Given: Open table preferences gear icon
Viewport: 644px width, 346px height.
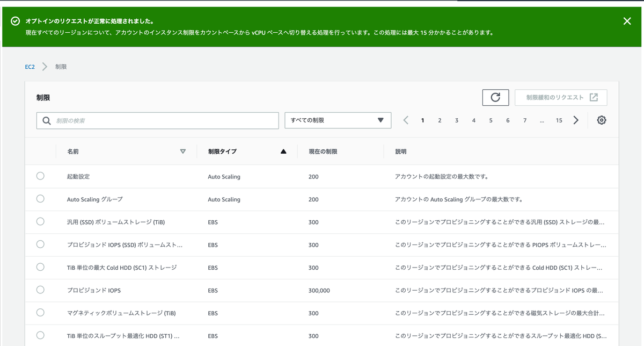Looking at the screenshot, I should (602, 120).
